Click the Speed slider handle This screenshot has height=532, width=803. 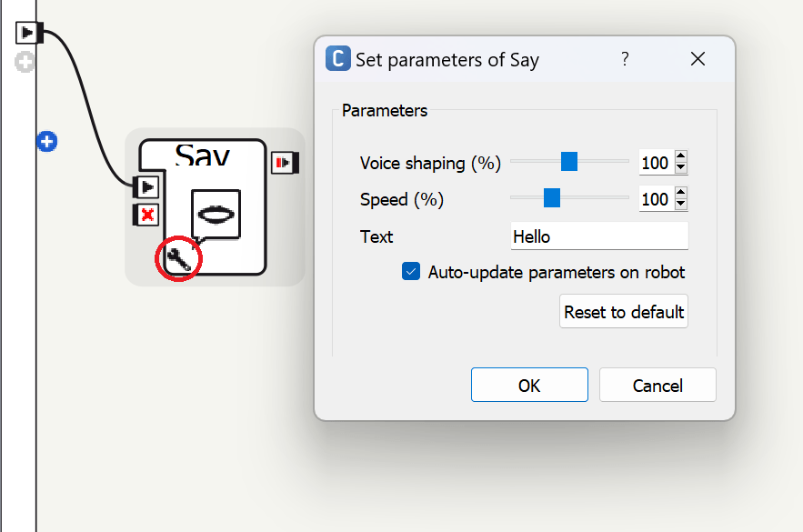[551, 197]
